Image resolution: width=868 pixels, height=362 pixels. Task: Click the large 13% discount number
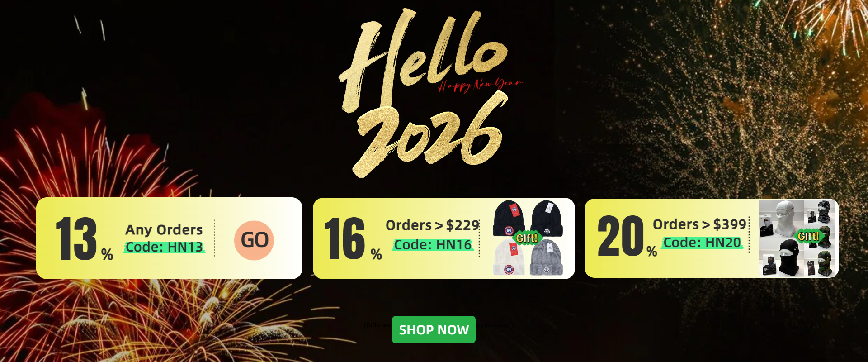(x=84, y=238)
